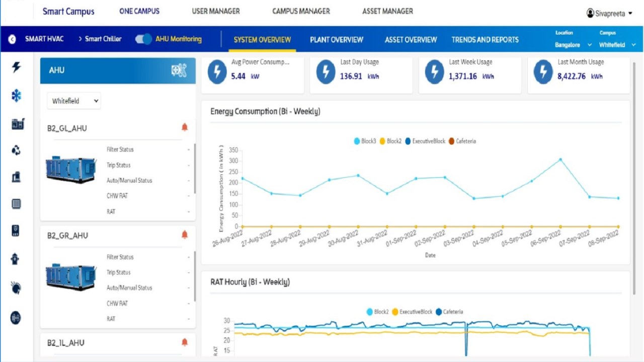
Task: Click the B2_GL_AHU card scrollbar
Action: point(194,168)
